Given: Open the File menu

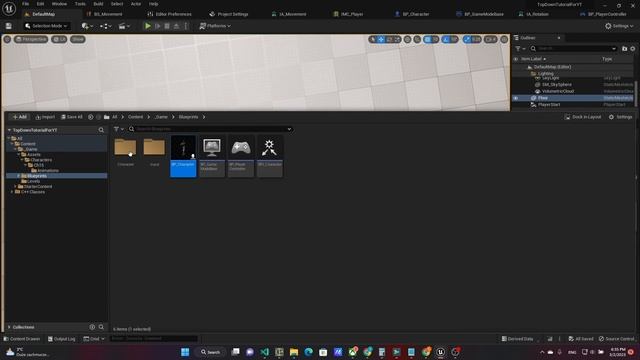Looking at the screenshot, I should tap(25, 4).
